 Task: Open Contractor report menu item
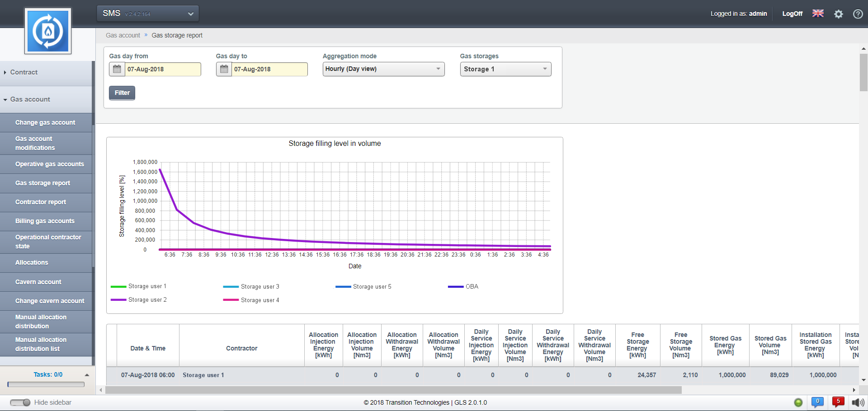pyautogui.click(x=46, y=202)
